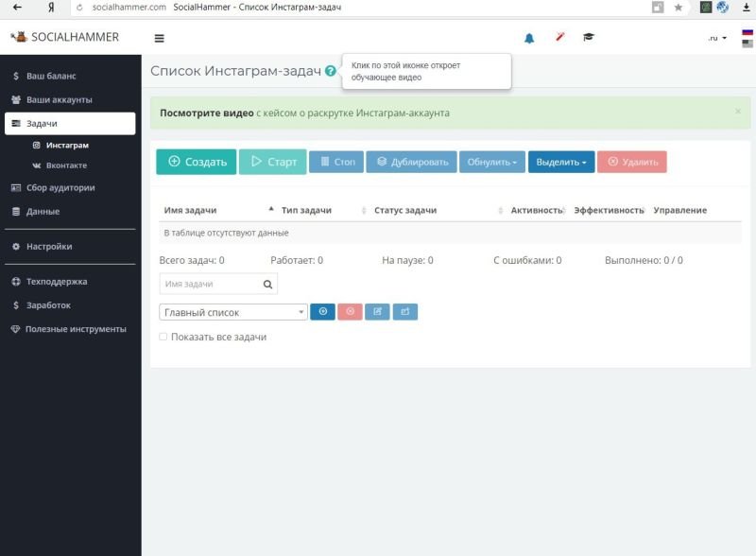Viewport: 756px width, 556px height.
Task: Click the export list share icon button
Action: click(404, 311)
